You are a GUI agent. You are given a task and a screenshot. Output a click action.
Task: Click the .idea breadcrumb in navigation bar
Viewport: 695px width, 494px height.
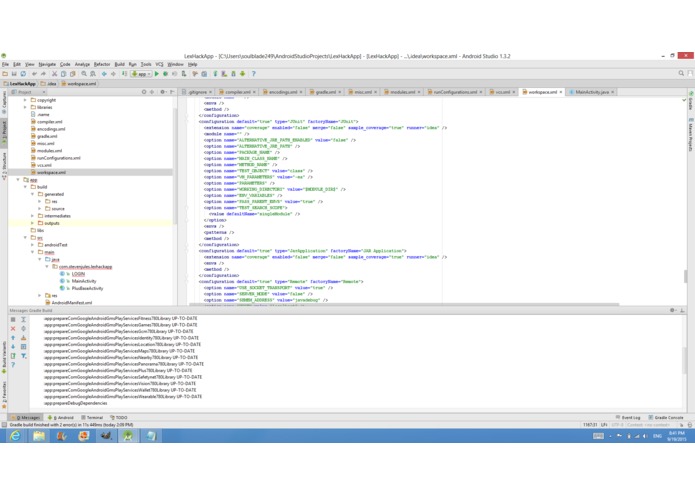49,84
